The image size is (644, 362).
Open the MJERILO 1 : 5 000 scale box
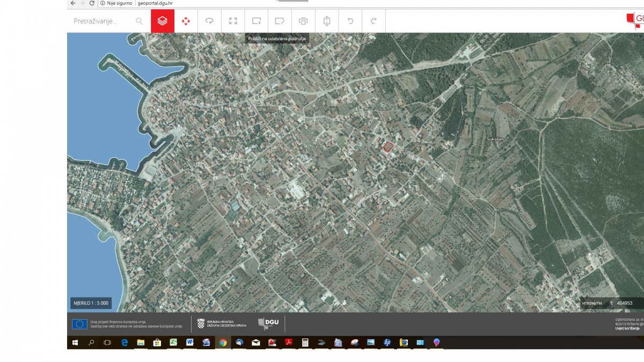coord(91,303)
